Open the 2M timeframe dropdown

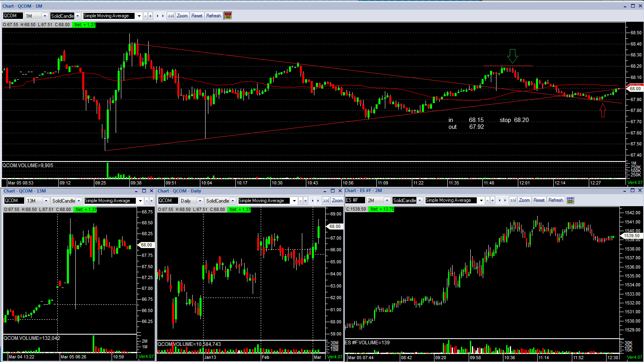(x=387, y=200)
